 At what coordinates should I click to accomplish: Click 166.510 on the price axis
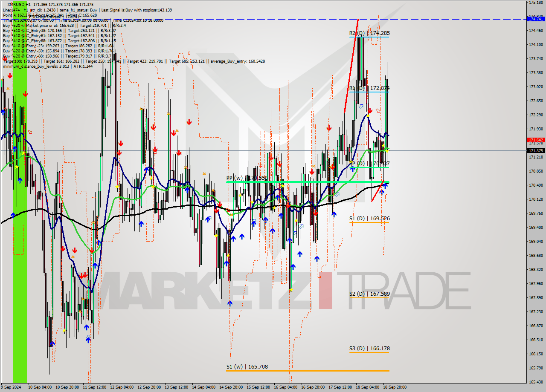(x=536, y=340)
